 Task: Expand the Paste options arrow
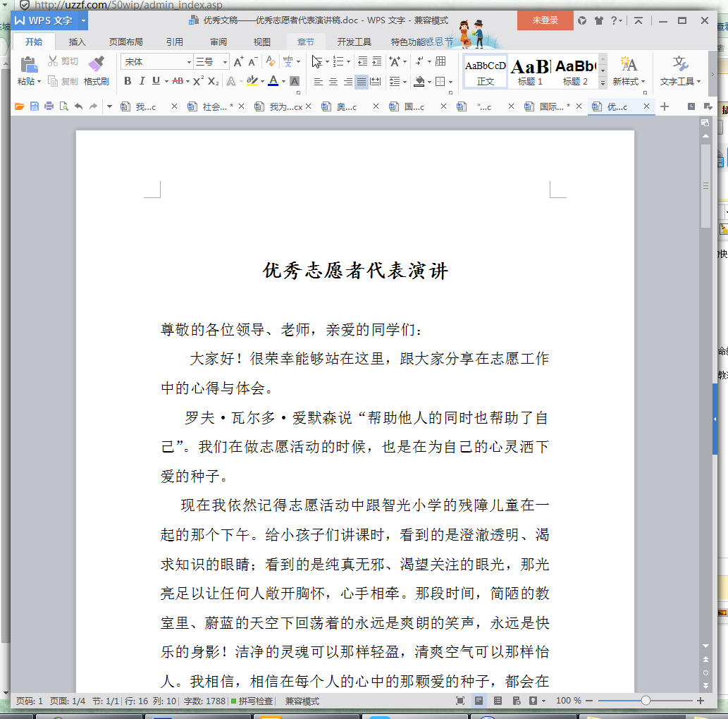(39, 82)
